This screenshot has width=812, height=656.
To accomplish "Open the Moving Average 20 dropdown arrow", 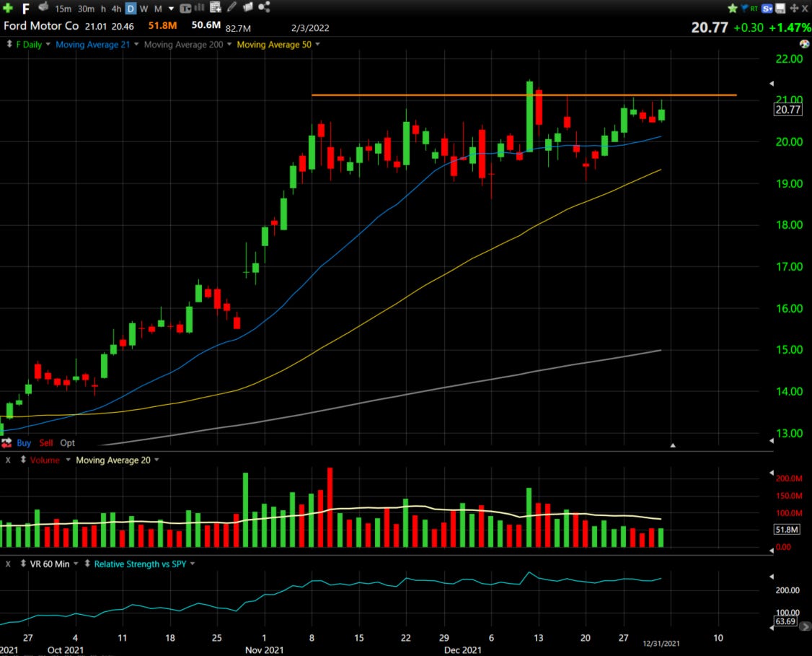I will [156, 460].
